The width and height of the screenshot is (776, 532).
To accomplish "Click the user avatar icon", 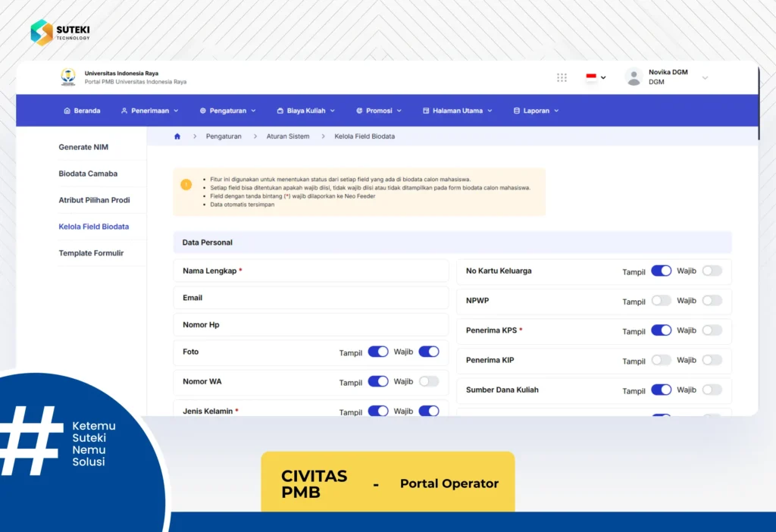I will [x=634, y=77].
